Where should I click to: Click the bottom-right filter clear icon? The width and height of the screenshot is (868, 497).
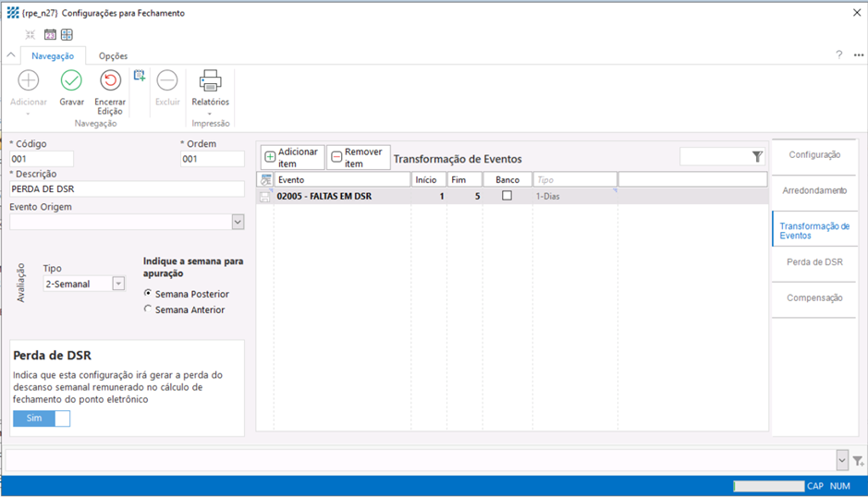coord(858,460)
